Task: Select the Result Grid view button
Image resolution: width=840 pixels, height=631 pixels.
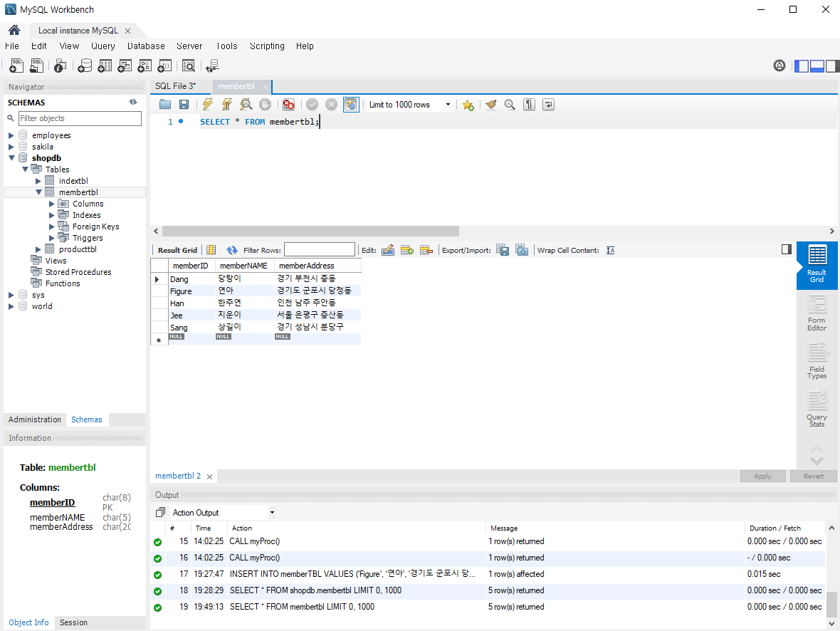Action: tap(817, 265)
